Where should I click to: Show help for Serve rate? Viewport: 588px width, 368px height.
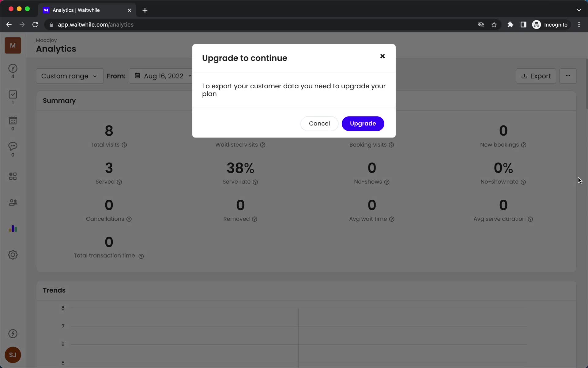pos(255,182)
